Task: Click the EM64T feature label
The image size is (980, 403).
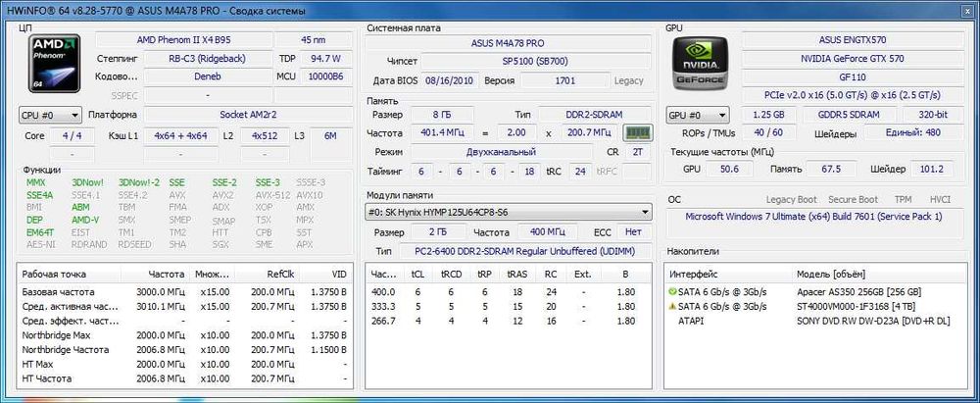Action: pos(40,232)
